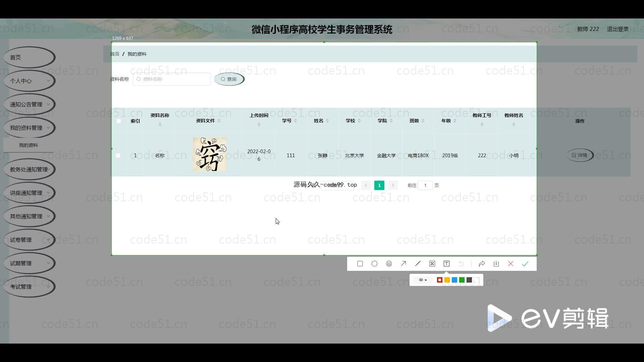Sort by 学校 column

359,121
